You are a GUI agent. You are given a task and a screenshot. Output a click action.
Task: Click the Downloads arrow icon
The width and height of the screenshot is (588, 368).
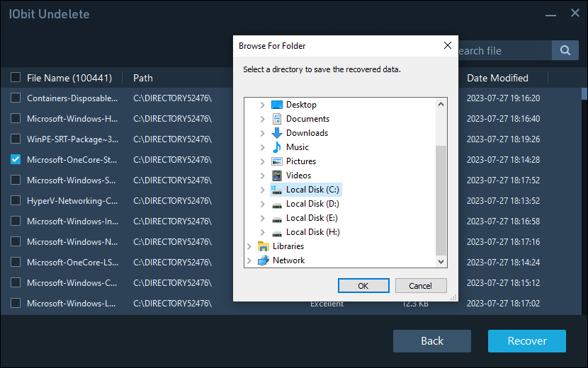pyautogui.click(x=277, y=133)
